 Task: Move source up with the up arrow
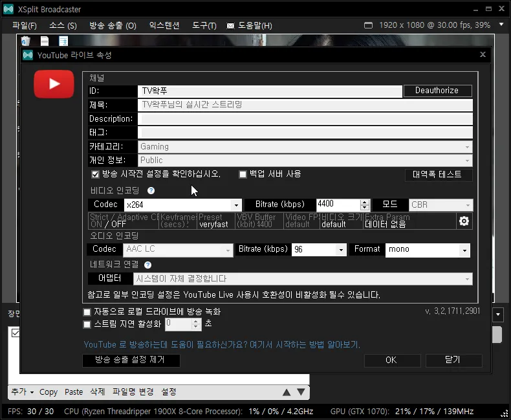click(x=287, y=392)
